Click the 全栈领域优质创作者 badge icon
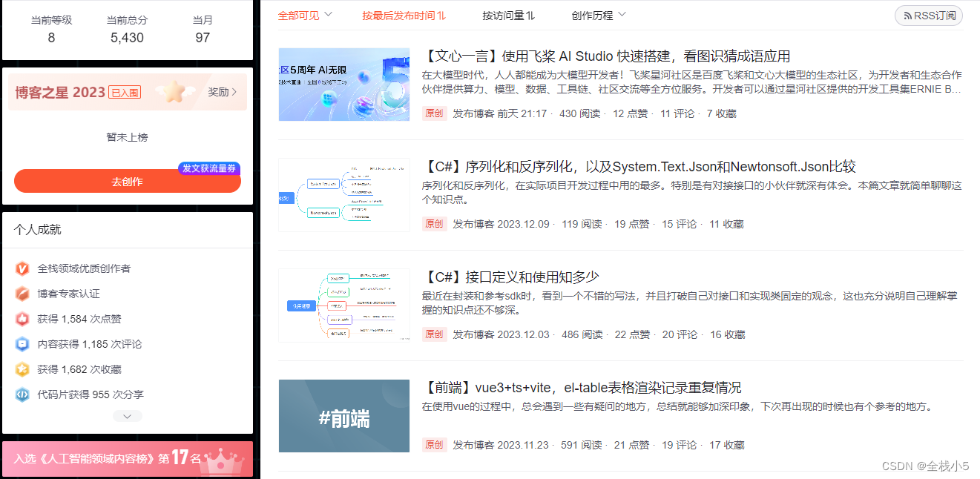The width and height of the screenshot is (980, 479). (22, 268)
